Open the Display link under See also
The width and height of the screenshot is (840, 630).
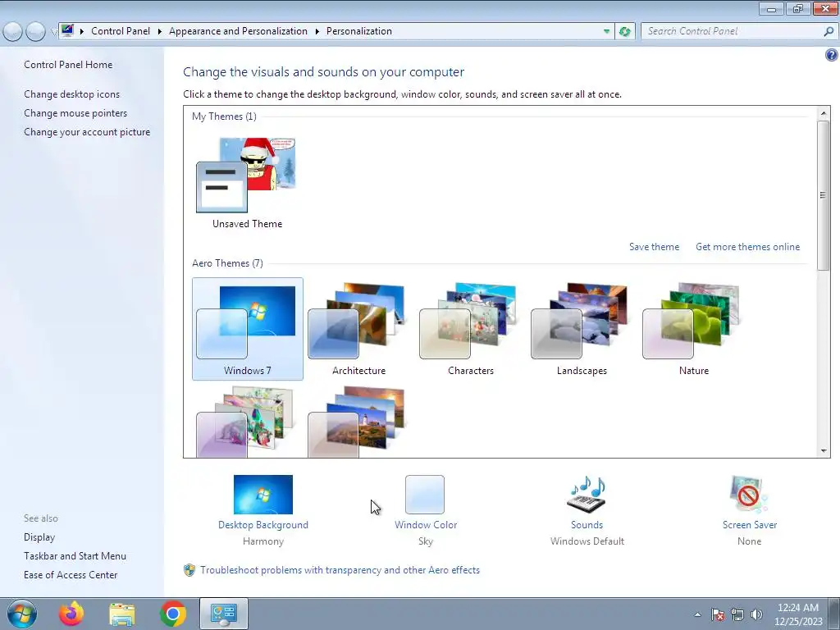(39, 537)
